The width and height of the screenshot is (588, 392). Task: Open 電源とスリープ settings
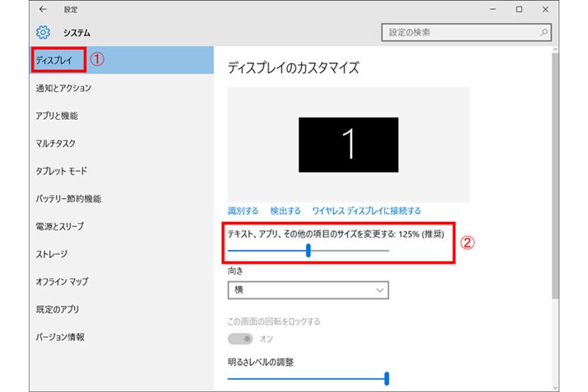[x=122, y=226]
